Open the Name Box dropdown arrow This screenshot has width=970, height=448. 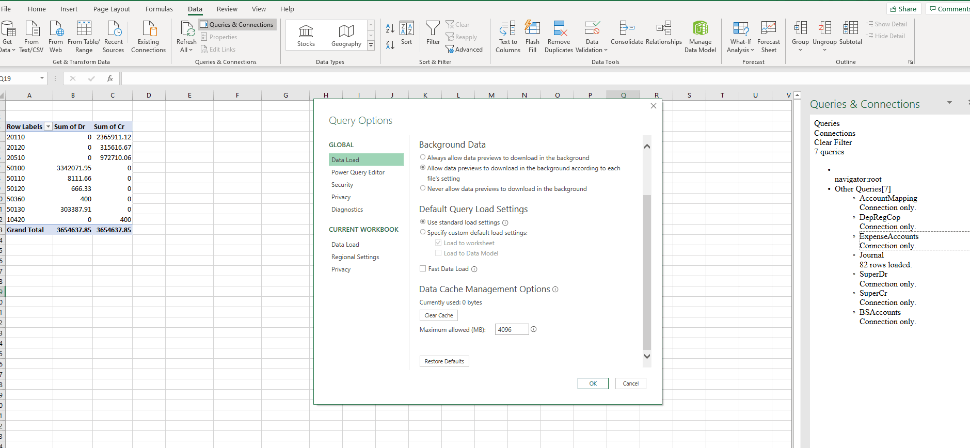42,79
